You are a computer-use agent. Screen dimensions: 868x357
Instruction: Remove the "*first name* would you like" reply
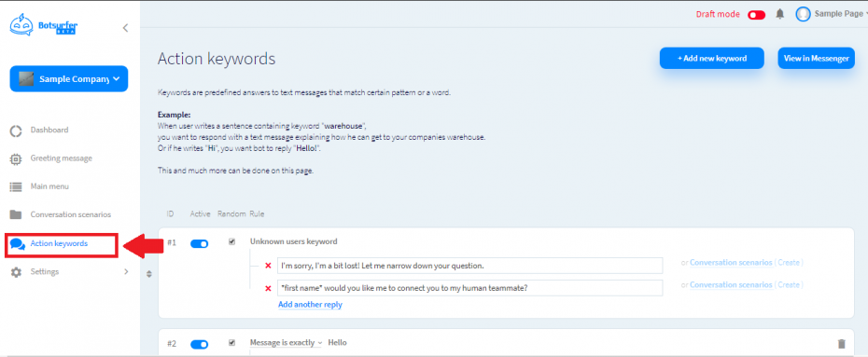point(268,288)
